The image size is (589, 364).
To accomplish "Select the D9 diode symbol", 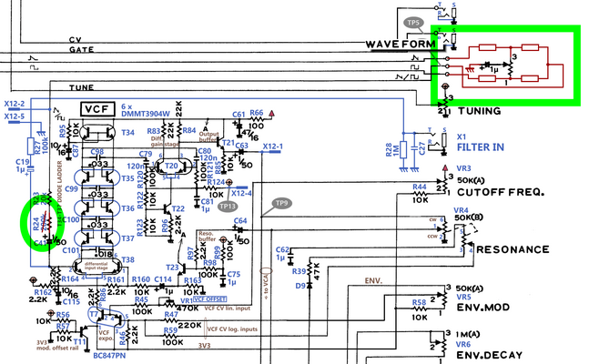I will pyautogui.click(x=310, y=286).
